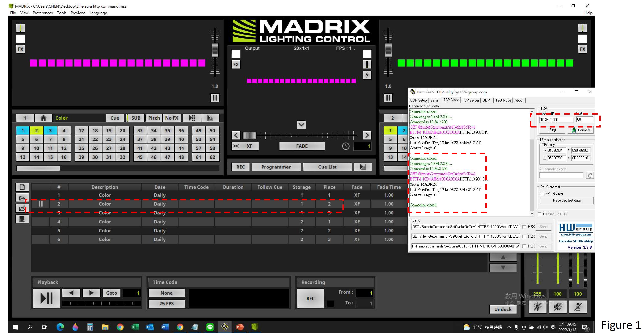Open the Language menu
Image resolution: width=644 pixels, height=335 pixels.
coord(98,13)
